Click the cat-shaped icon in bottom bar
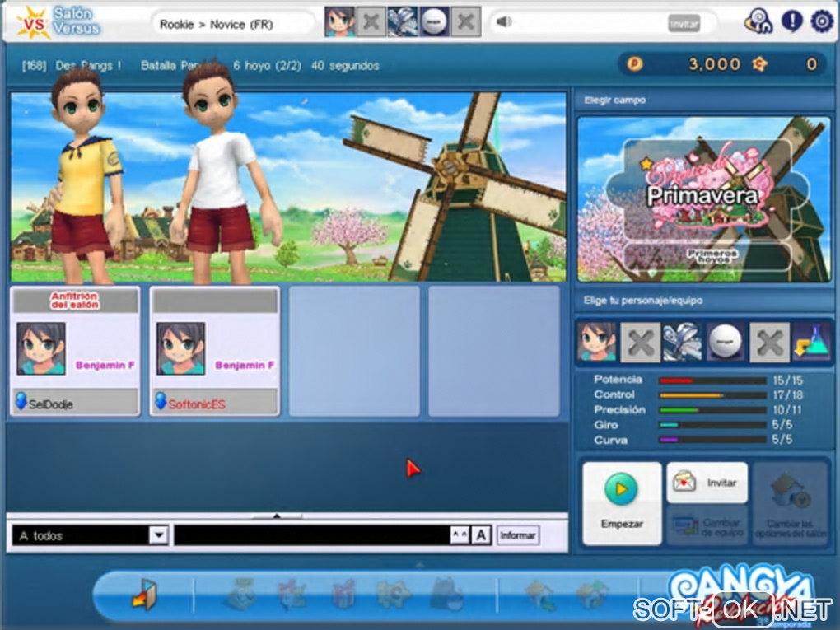 [x=446, y=594]
